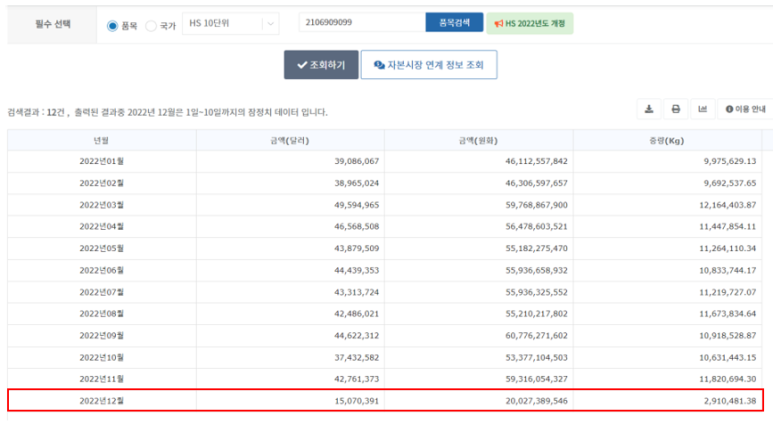Click won amount 56,478,603,521
The height and width of the screenshot is (424, 773).
(536, 226)
